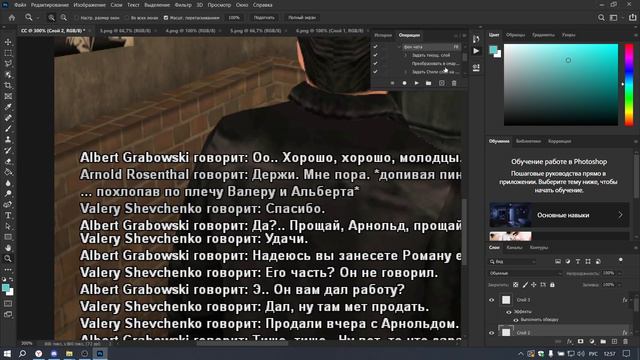Select the Horizontal Type tool
The width and height of the screenshot is (640, 360).
tap(8, 215)
